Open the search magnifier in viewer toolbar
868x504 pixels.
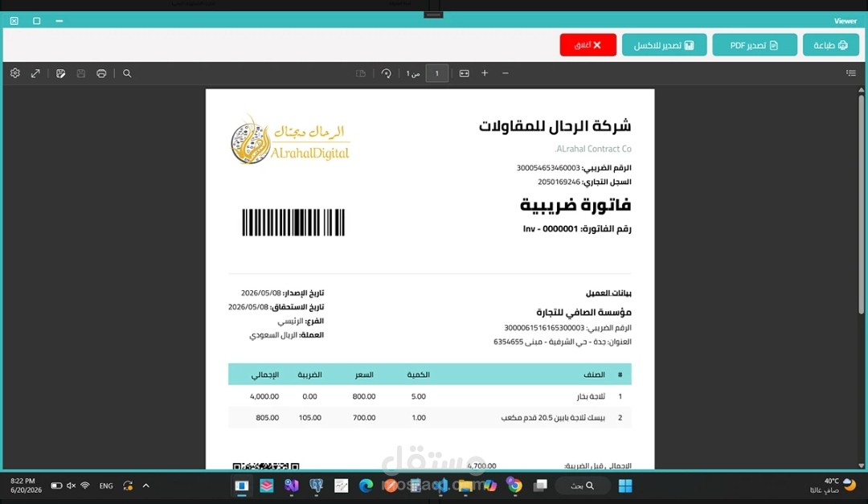pyautogui.click(x=127, y=73)
